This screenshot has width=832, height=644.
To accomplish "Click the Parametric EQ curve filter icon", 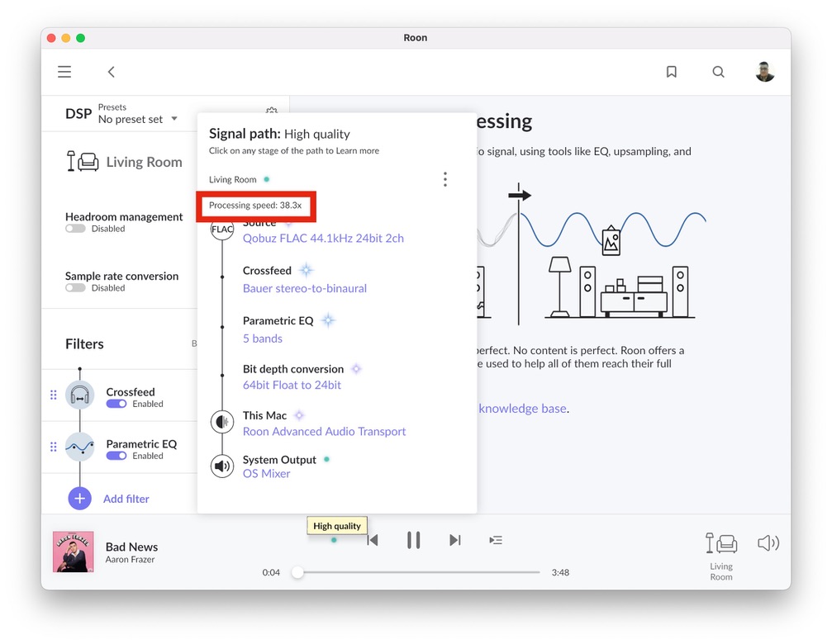I will click(x=79, y=447).
